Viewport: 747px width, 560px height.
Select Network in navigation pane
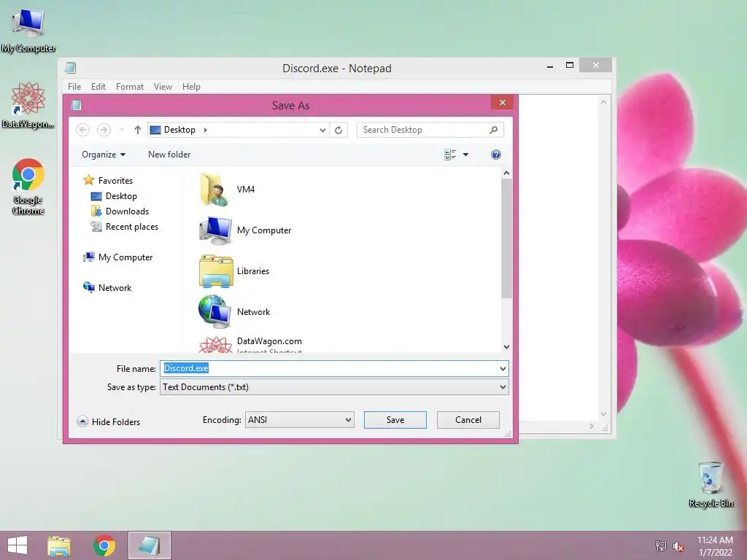click(x=107, y=287)
